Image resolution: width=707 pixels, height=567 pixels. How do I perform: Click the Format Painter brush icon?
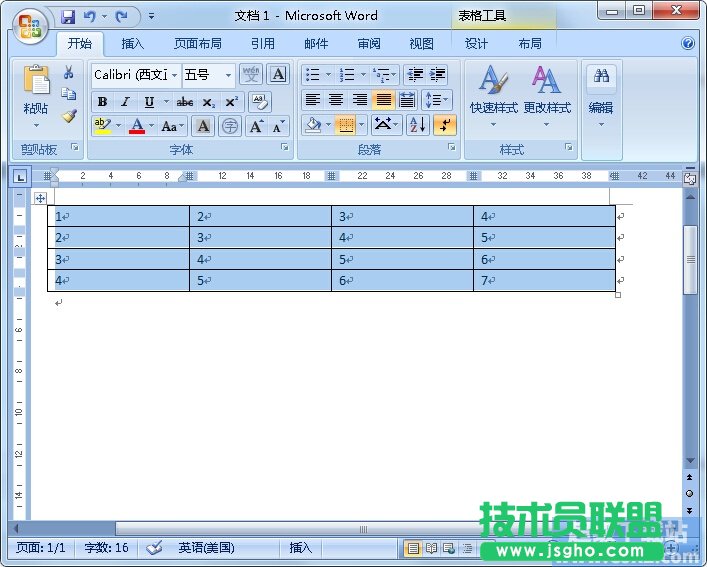coord(69,116)
